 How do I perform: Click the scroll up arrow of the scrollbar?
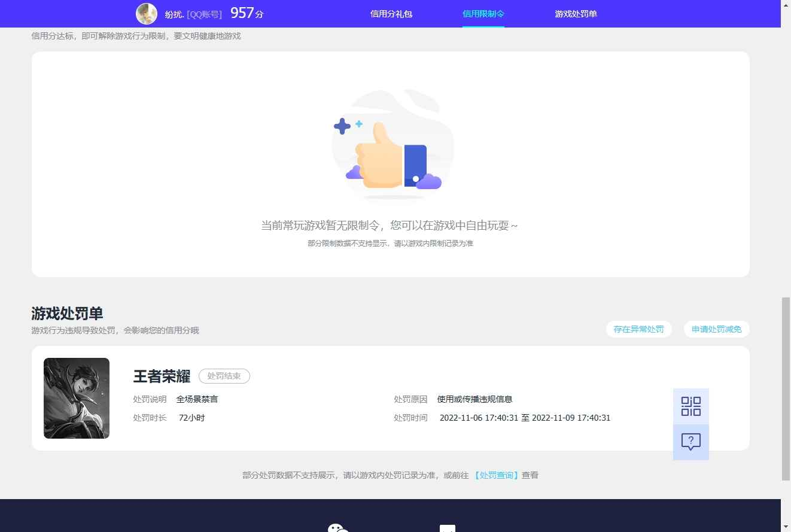pyautogui.click(x=786, y=5)
